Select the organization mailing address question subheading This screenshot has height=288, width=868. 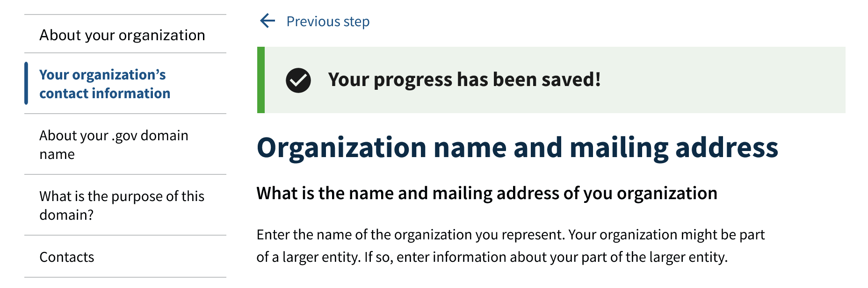486,193
